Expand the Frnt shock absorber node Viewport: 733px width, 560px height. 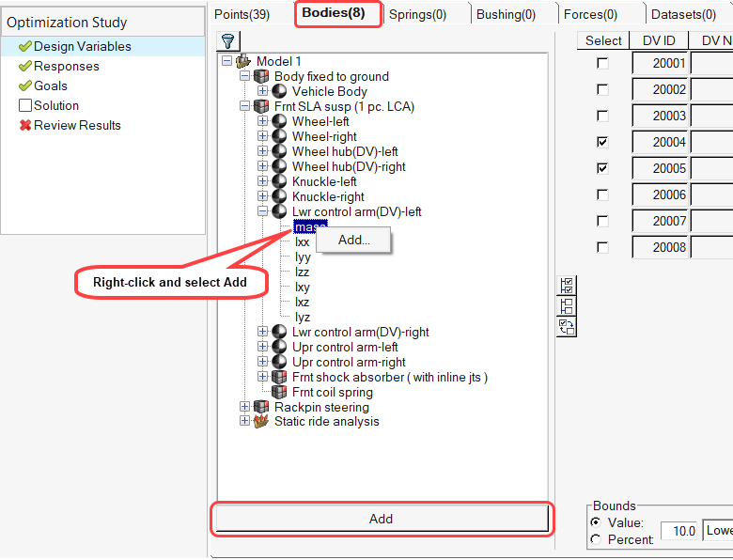pyautogui.click(x=262, y=378)
